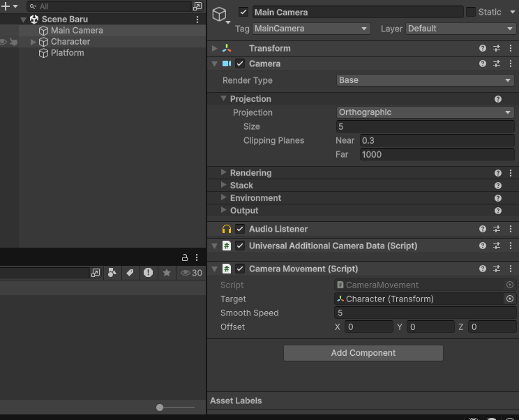Open the Tag dropdown showing MainCamera
The height and width of the screenshot is (420, 519).
click(x=311, y=29)
